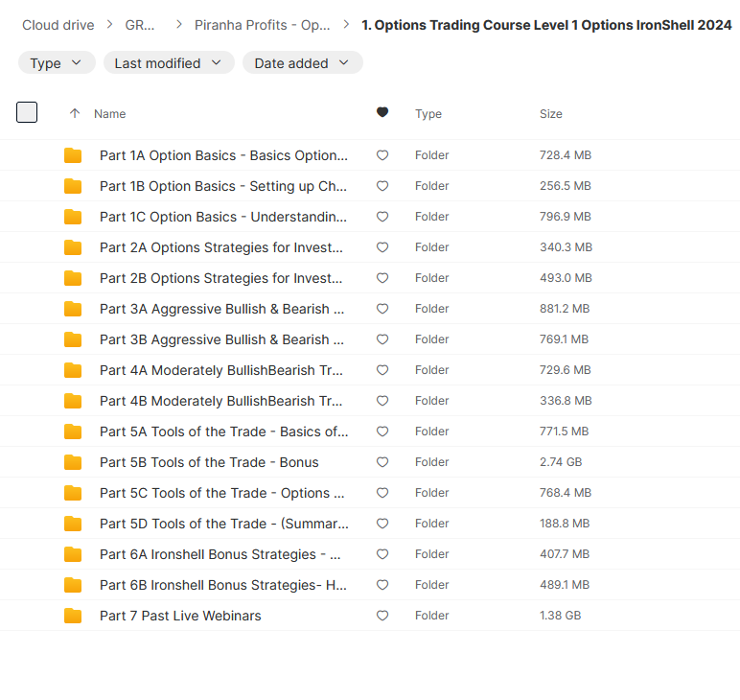Click the folder icon for Part 7 Past Live Webinars
Viewport: 740px width, 700px height.
(73, 616)
